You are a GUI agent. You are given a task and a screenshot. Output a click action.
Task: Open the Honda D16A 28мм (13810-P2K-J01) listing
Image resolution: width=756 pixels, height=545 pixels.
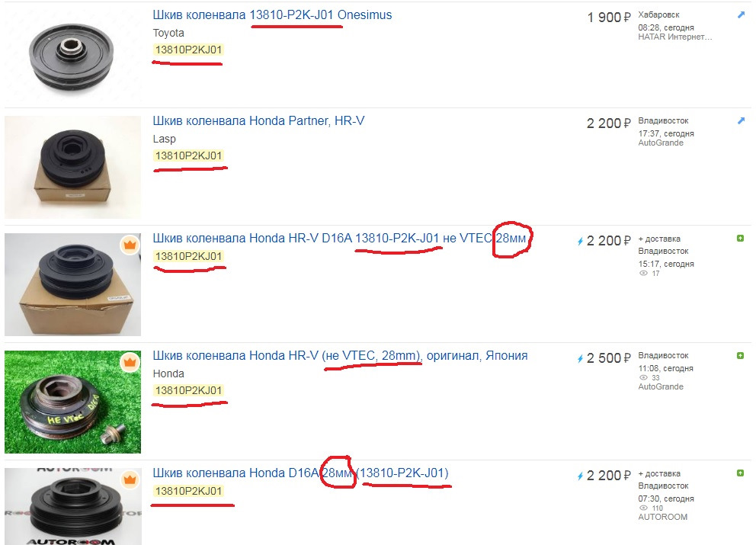pos(300,473)
